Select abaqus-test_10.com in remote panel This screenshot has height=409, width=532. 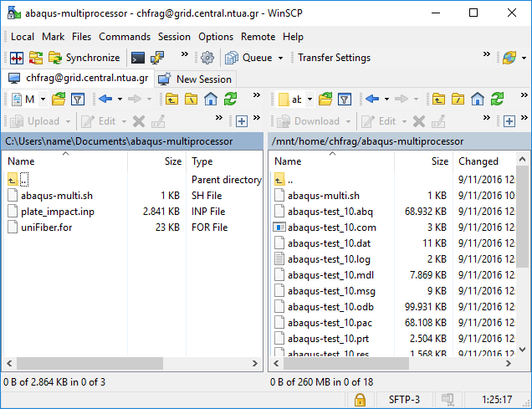pos(332,228)
